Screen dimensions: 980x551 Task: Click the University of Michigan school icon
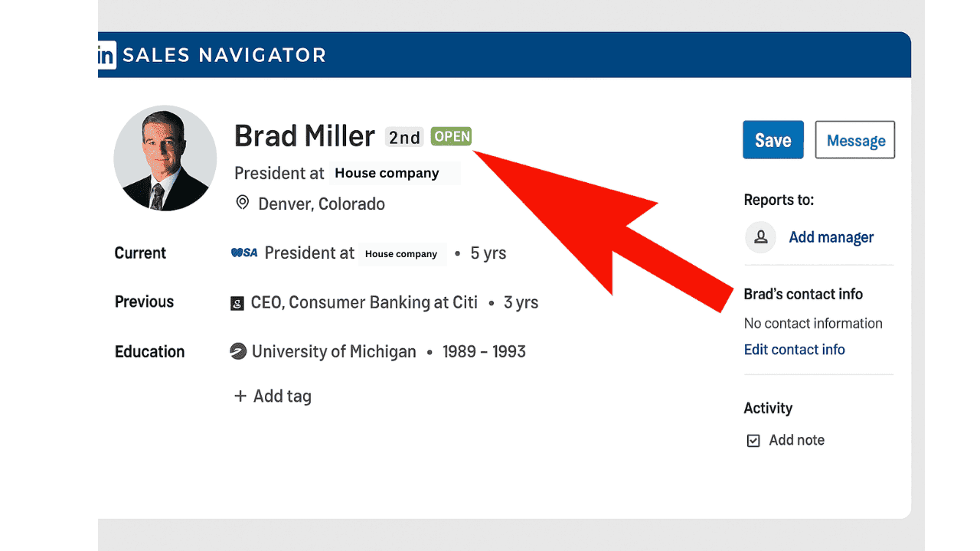[x=237, y=351]
